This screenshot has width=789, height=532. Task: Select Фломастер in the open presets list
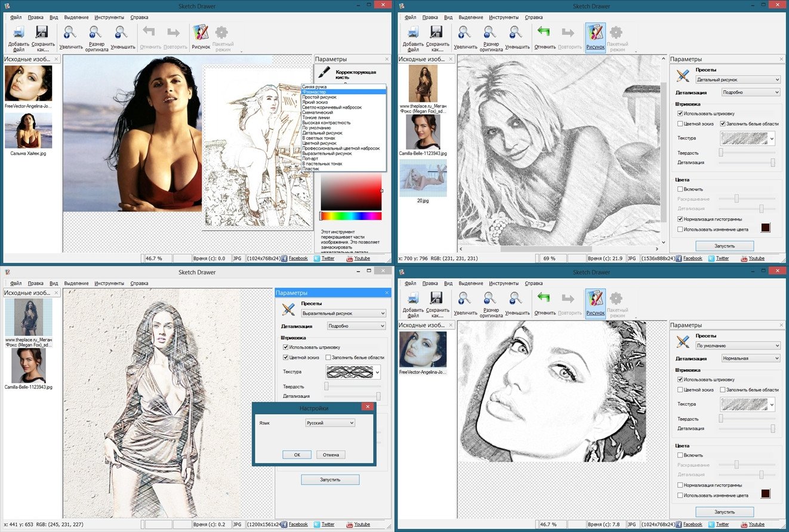(x=344, y=92)
